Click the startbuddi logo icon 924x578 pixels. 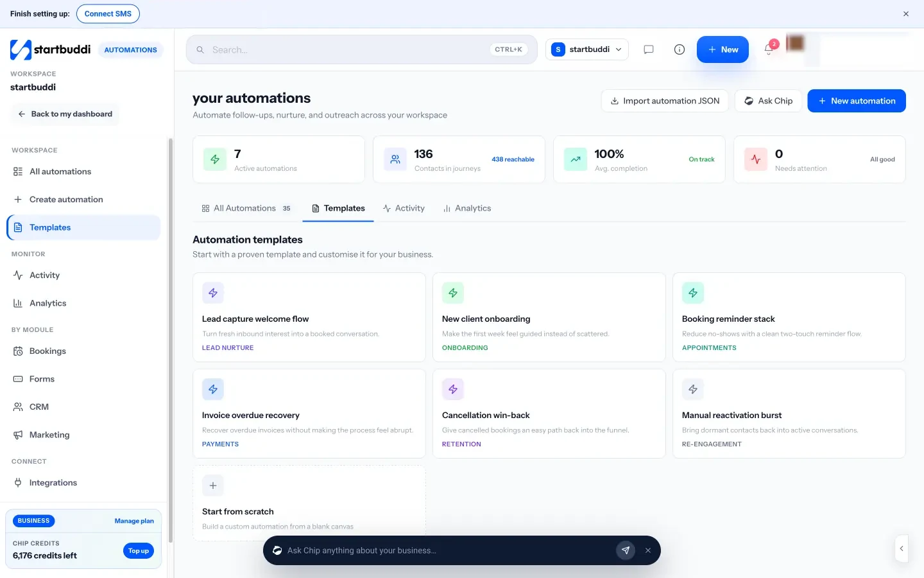coord(21,49)
